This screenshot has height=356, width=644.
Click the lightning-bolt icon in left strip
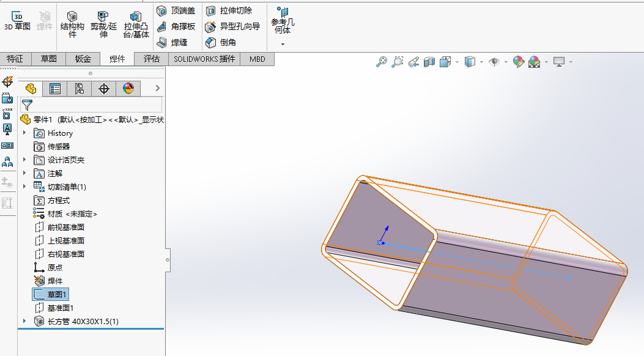pyautogui.click(x=7, y=82)
